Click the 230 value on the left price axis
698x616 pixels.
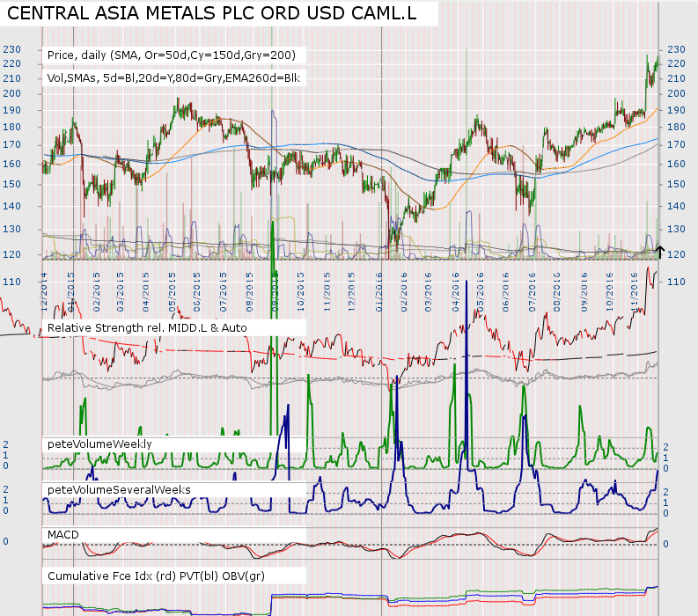coord(12,49)
